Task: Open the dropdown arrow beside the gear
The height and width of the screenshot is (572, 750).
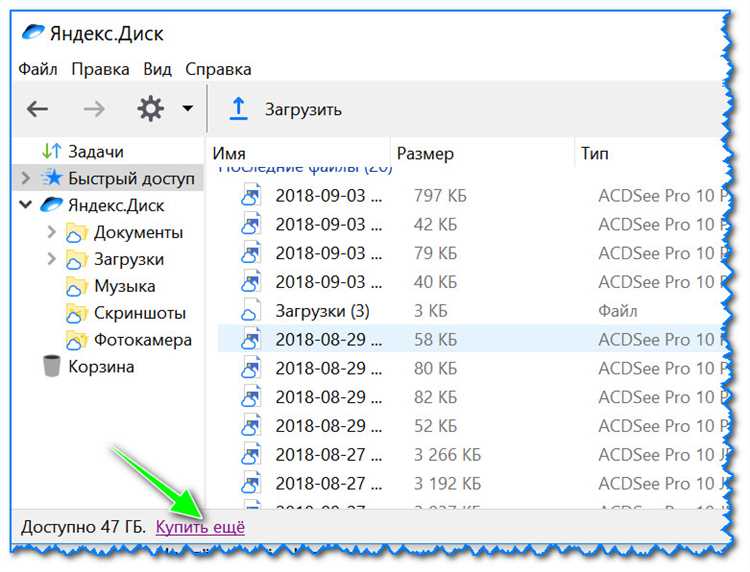Action: click(187, 109)
